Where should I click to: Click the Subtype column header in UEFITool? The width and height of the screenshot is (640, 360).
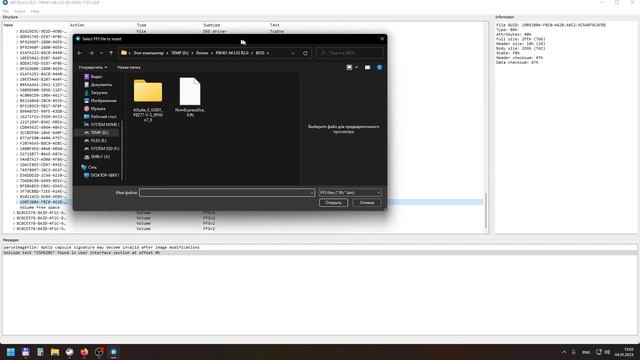pyautogui.click(x=211, y=25)
